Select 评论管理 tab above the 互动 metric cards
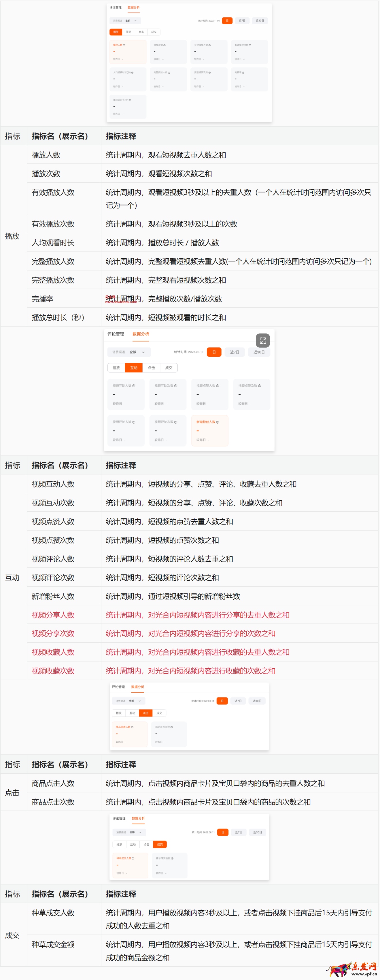 click(115, 334)
